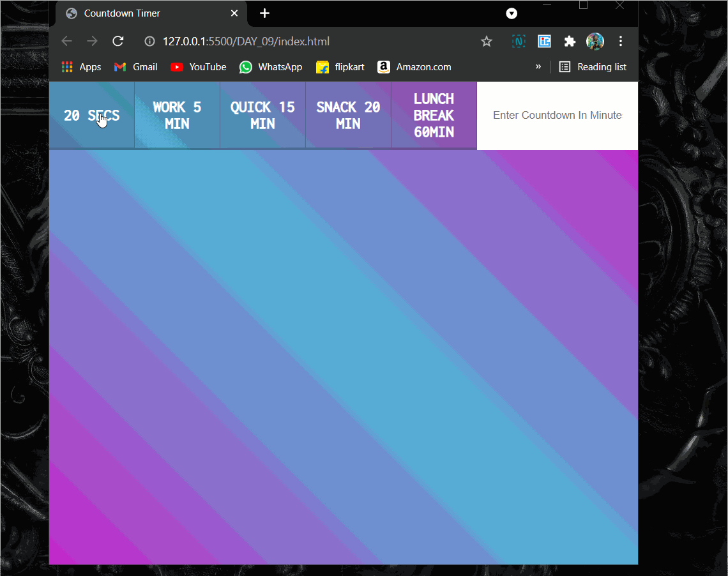Start the WORK 5 MIN timer

[177, 116]
